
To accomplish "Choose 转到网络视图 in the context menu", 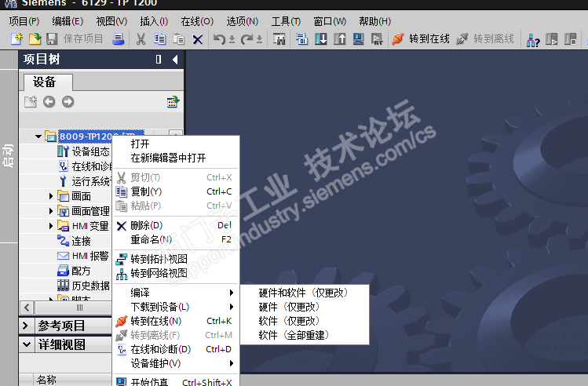I will (x=176, y=273).
